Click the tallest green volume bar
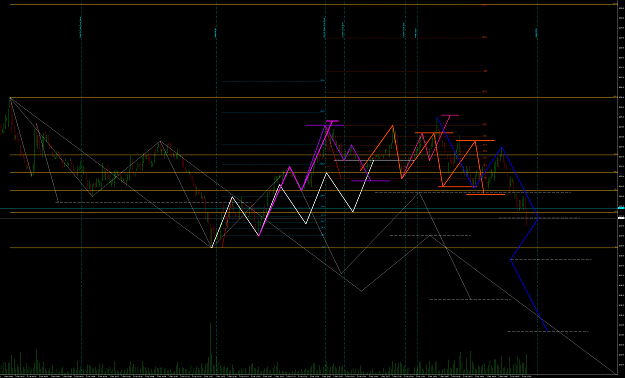Image resolution: width=625 pixels, height=378 pixels. pyautogui.click(x=210, y=349)
